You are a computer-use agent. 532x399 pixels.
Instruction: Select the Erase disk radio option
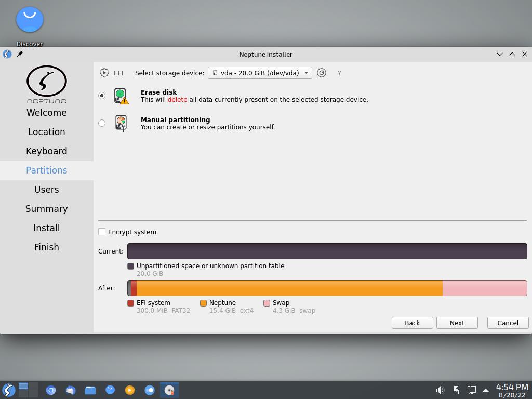tap(102, 96)
